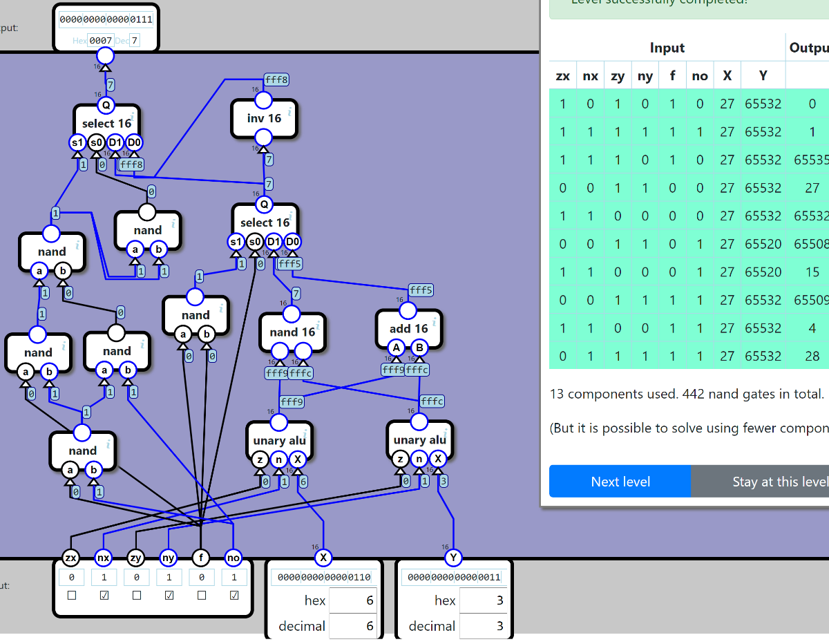Edit the Y decimal value field
Image resolution: width=829 pixels, height=644 pixels.
pos(483,626)
